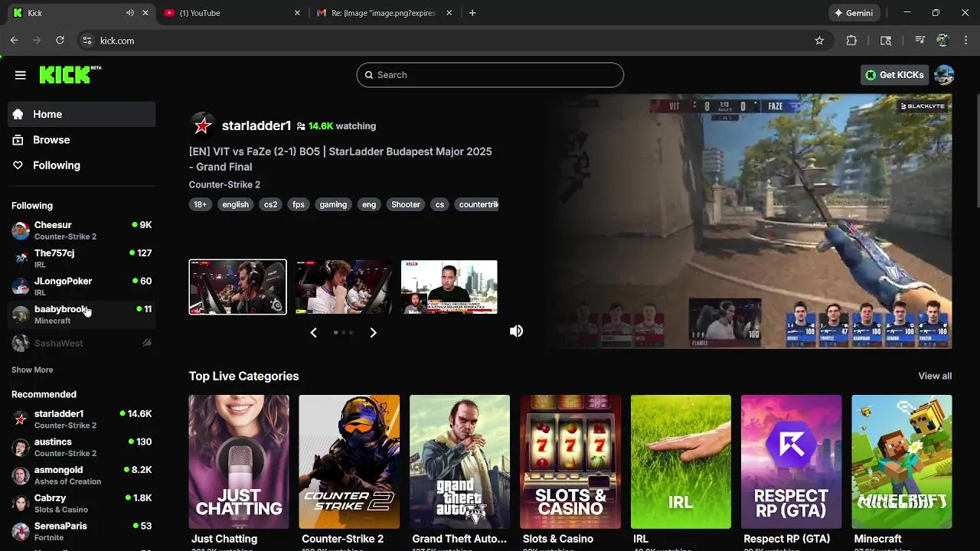Image resolution: width=980 pixels, height=551 pixels.
Task: Select the 18+ tag
Action: pyautogui.click(x=200, y=204)
